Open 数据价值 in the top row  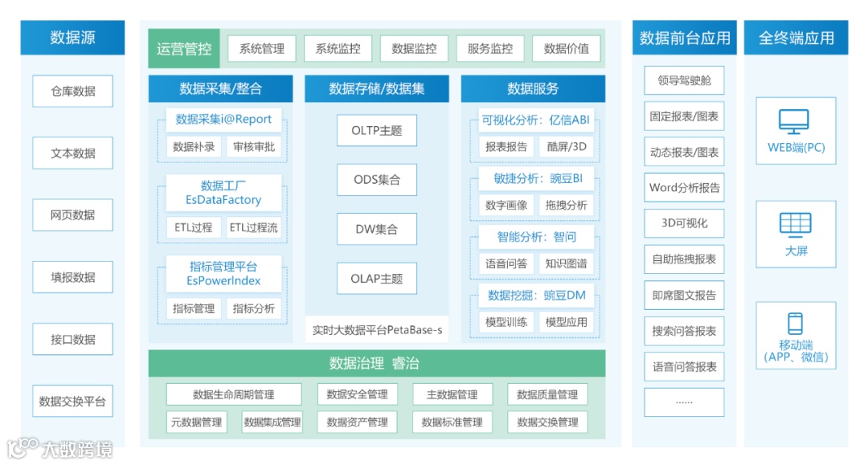567,49
